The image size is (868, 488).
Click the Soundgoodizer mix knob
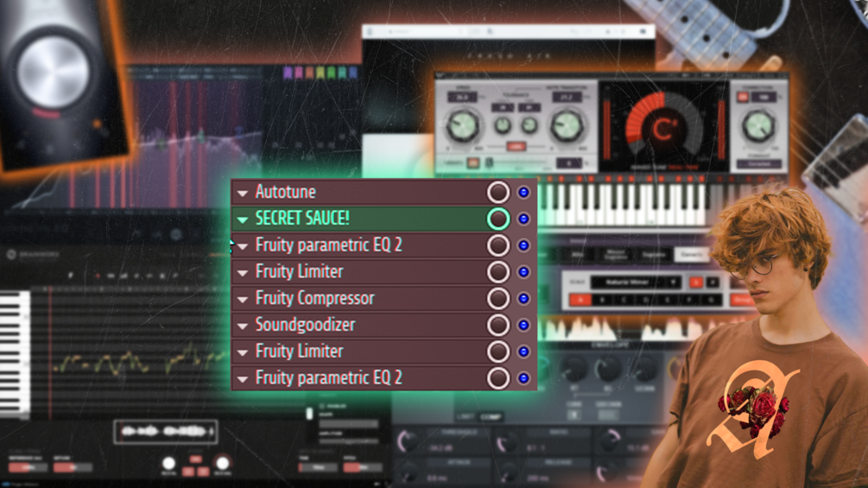[x=498, y=325]
